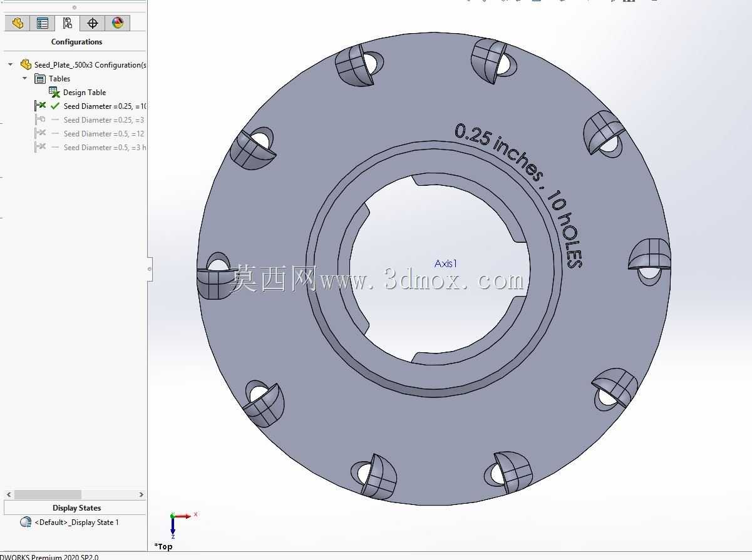
Task: Click the Tables folder icon
Action: (40, 78)
